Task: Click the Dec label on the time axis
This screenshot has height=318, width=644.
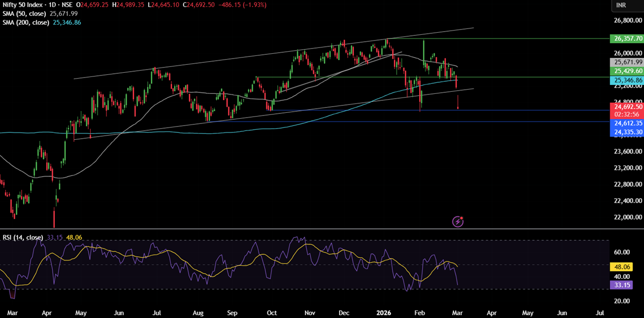Action: (x=343, y=313)
